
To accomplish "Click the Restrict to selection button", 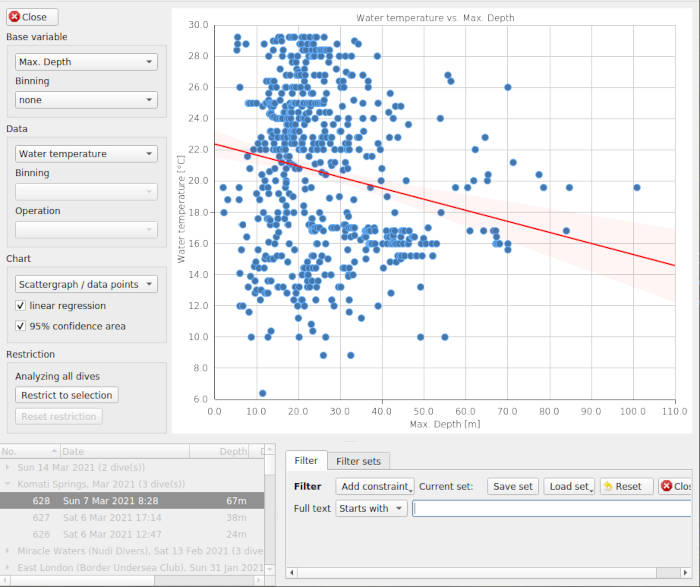I will pyautogui.click(x=67, y=395).
